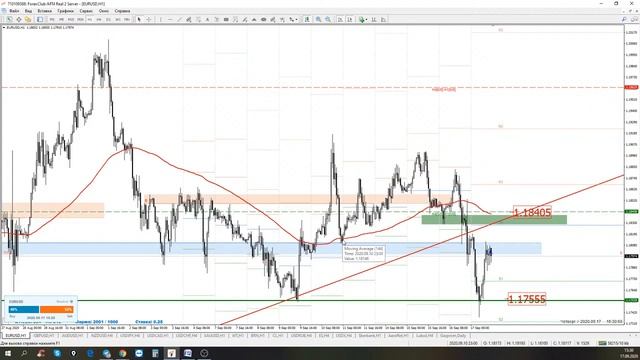Open the Графики menu

(65, 11)
